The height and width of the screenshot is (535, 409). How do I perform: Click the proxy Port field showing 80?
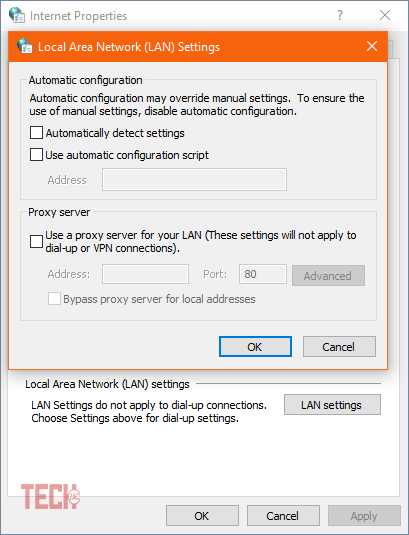coord(263,274)
